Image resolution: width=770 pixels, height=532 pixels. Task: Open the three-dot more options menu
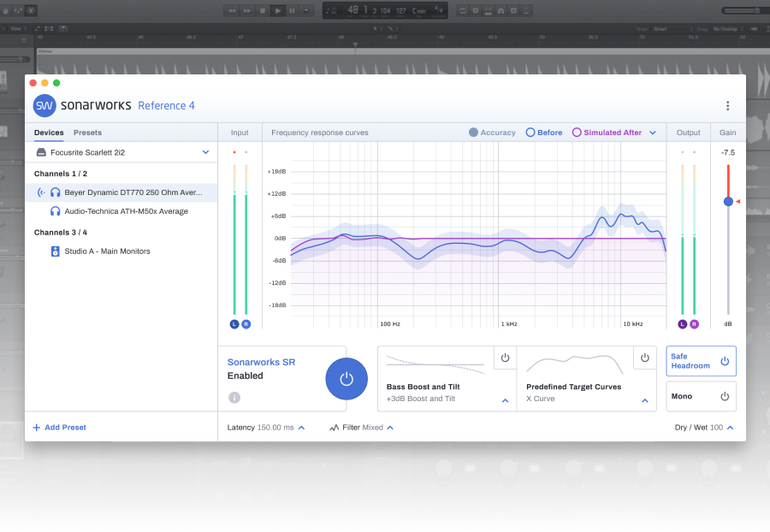click(727, 105)
